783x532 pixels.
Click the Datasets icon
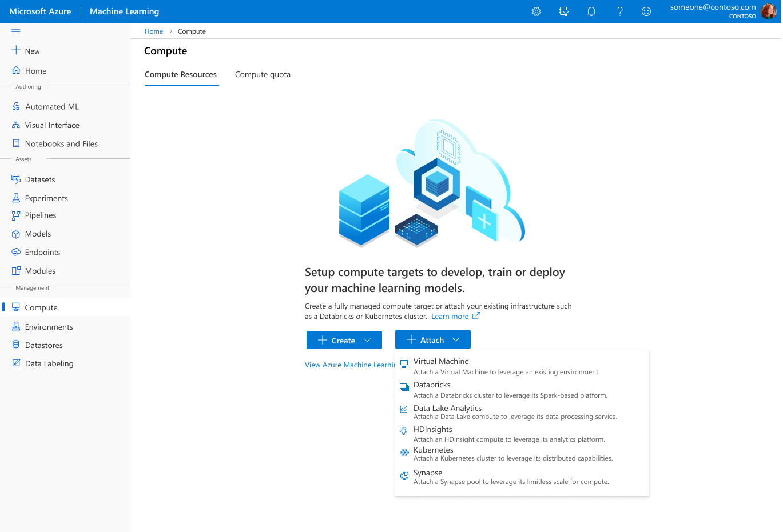(x=16, y=179)
